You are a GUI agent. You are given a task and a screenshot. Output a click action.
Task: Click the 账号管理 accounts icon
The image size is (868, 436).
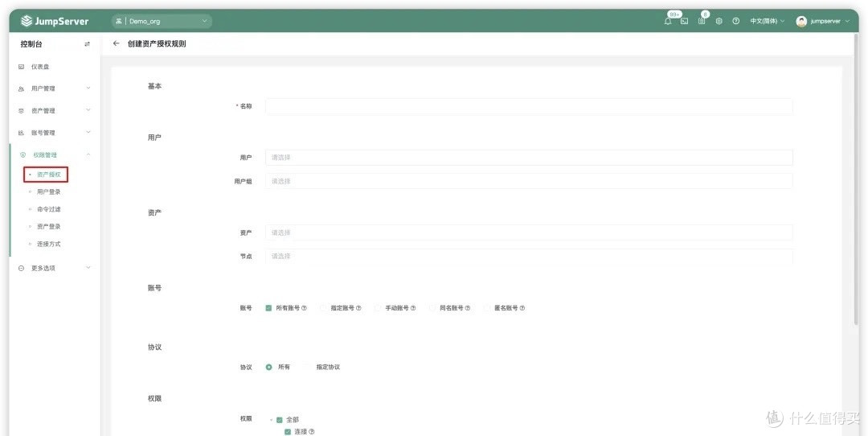pos(21,133)
